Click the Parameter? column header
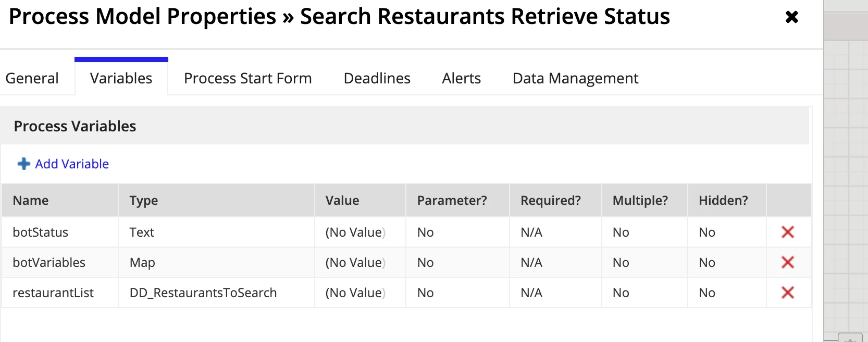The image size is (868, 342). (x=452, y=200)
